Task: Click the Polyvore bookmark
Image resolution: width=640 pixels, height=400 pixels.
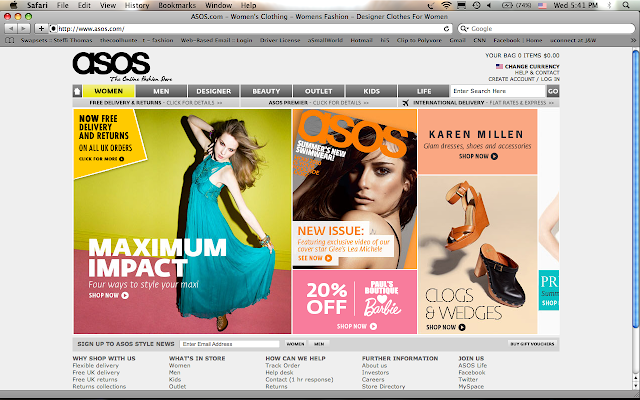Action: point(419,40)
